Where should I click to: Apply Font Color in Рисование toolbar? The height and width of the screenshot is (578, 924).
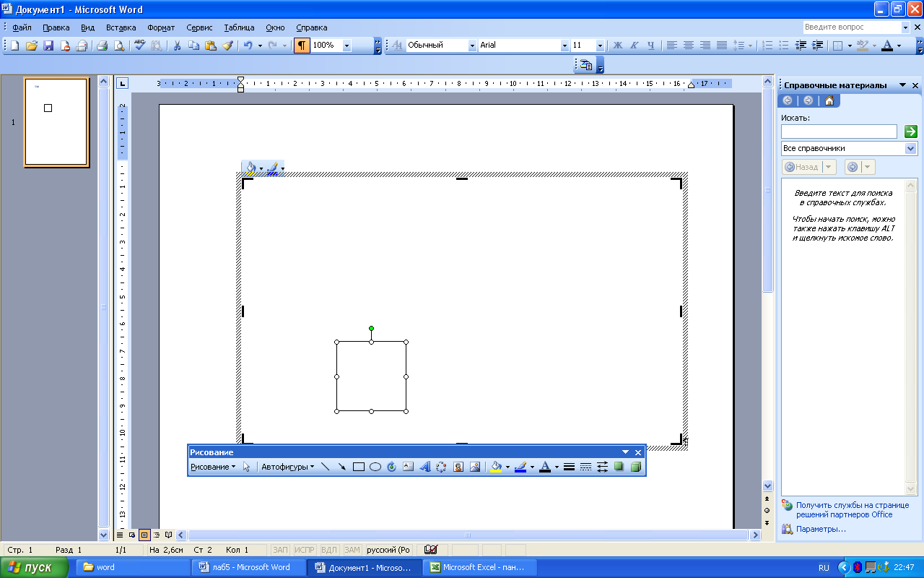(545, 467)
